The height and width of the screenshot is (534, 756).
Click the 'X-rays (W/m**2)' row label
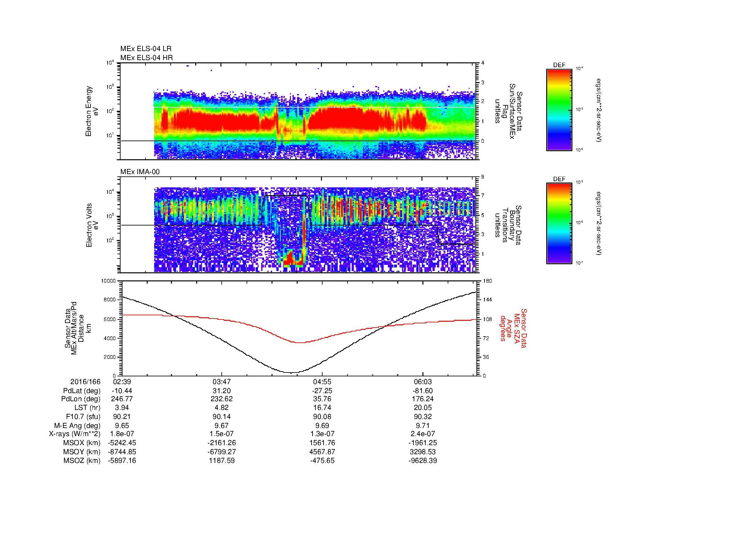pyautogui.click(x=74, y=434)
